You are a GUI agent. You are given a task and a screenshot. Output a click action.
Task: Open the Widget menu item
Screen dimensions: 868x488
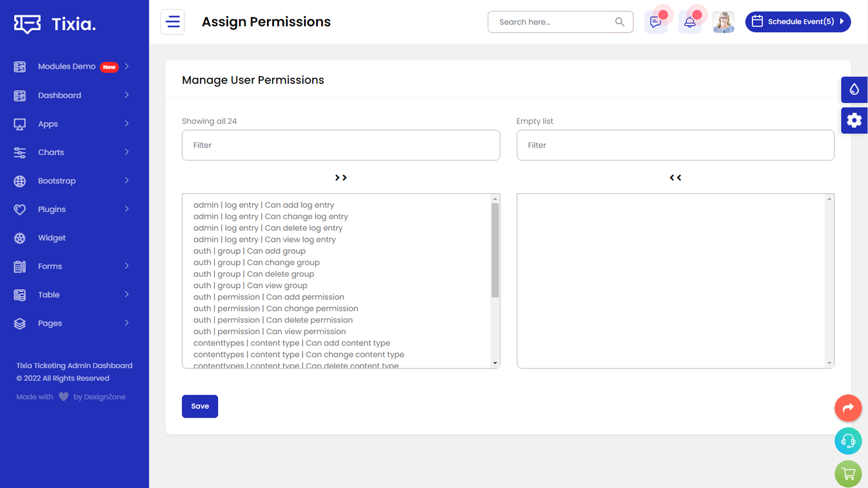tap(52, 238)
